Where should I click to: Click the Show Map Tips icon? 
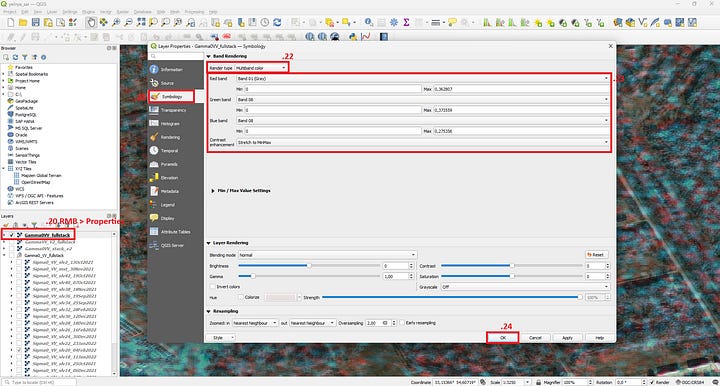(452, 22)
